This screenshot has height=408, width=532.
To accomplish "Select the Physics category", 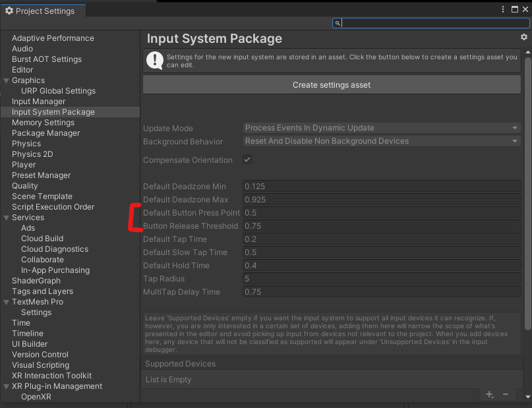I will [x=26, y=144].
